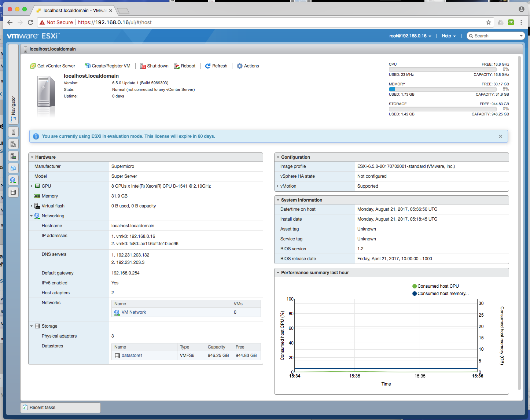Click the Memory usage bar

point(442,89)
